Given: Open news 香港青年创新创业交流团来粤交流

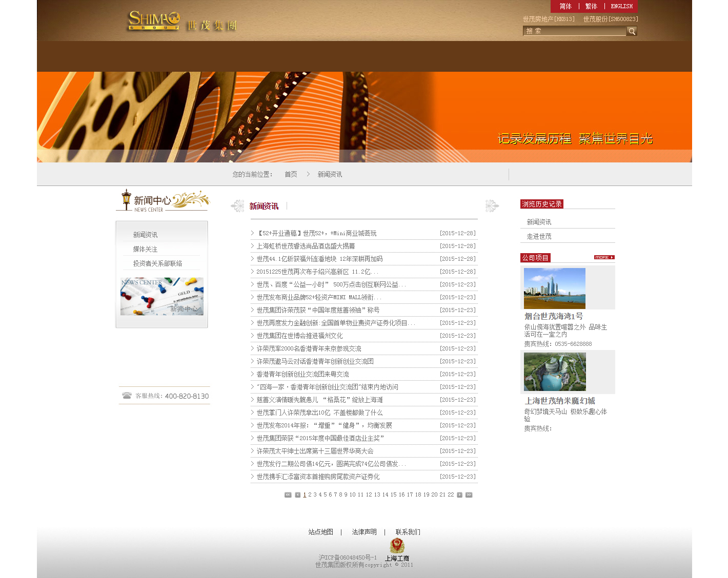Looking at the screenshot, I should 302,374.
